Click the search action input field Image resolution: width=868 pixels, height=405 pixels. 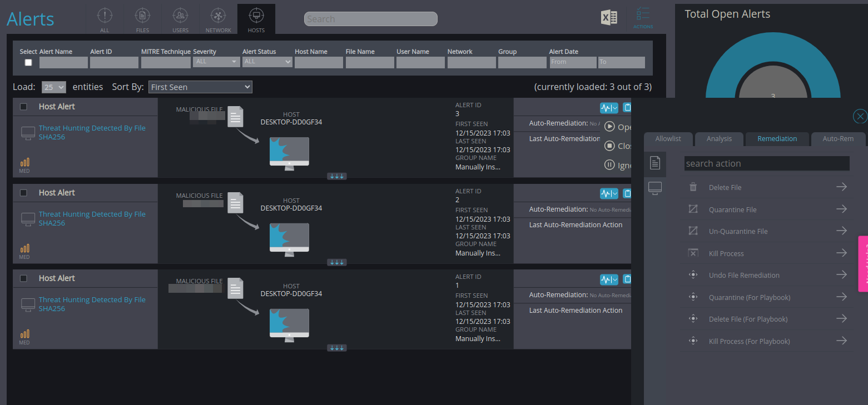click(x=766, y=163)
